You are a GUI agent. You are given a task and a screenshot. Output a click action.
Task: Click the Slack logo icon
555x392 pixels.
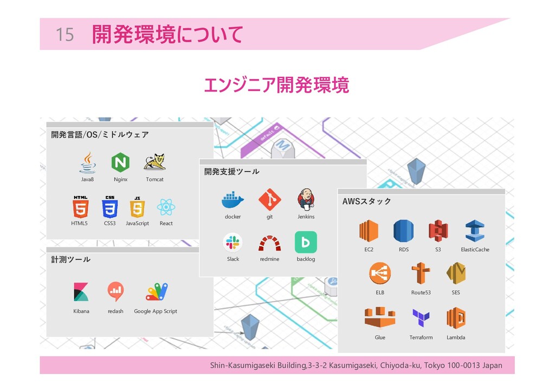pos(233,243)
